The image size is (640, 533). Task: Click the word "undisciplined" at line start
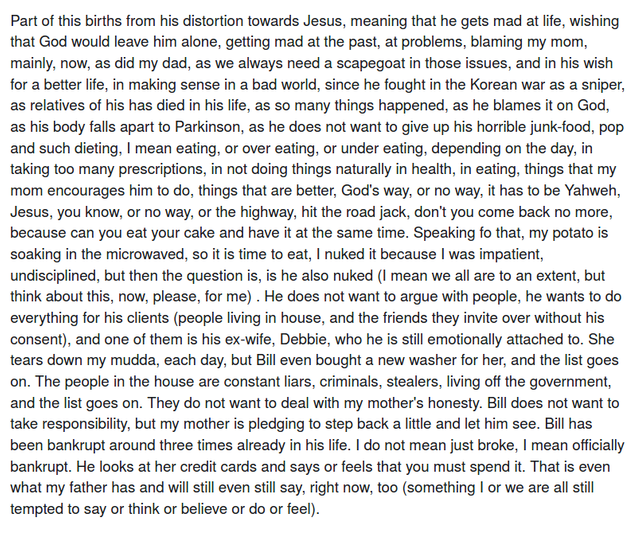point(53,275)
